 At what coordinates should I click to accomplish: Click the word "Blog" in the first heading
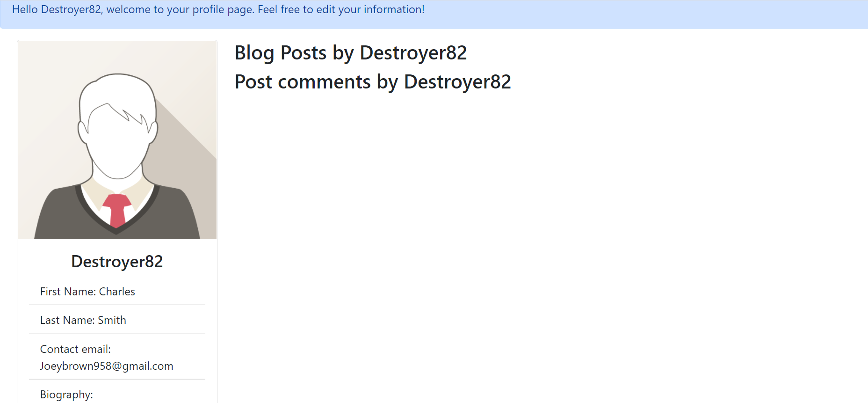[x=254, y=53]
